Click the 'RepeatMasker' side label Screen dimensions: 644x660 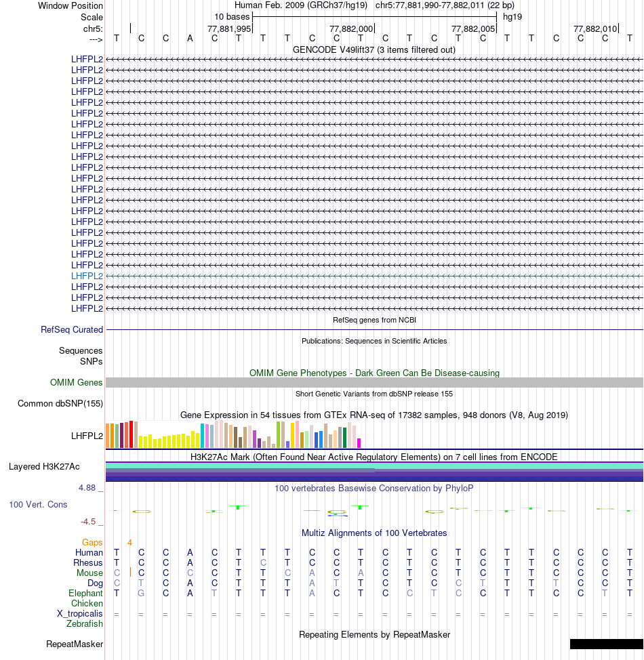(x=75, y=644)
